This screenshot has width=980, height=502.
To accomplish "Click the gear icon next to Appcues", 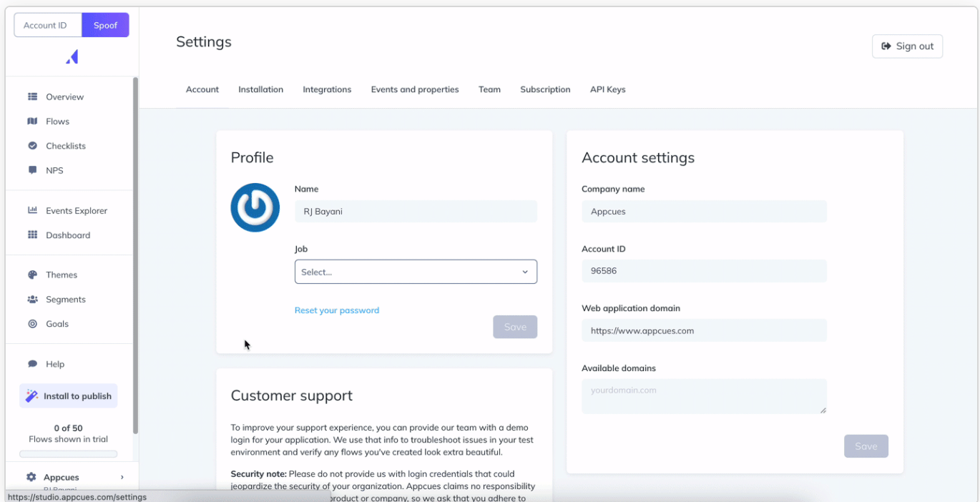I will click(x=31, y=477).
